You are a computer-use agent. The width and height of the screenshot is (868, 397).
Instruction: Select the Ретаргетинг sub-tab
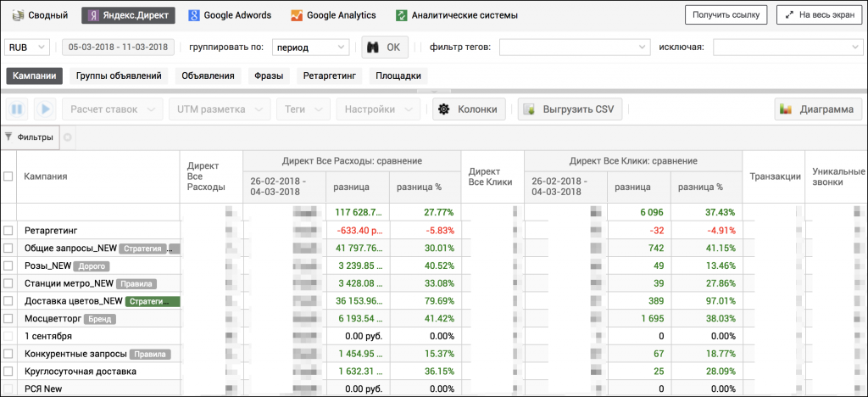(x=329, y=75)
